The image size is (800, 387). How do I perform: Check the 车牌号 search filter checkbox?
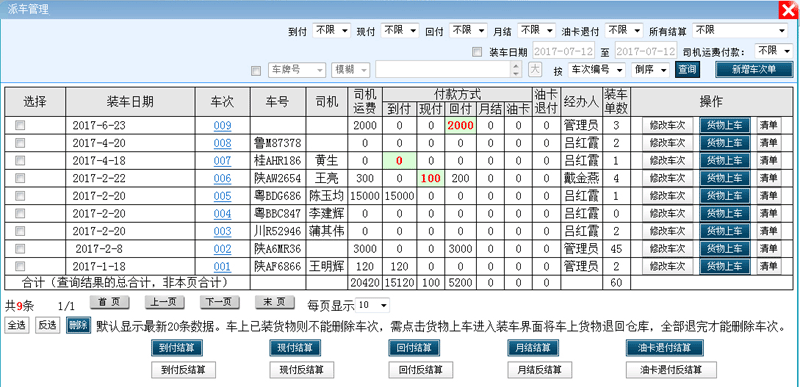pyautogui.click(x=256, y=70)
